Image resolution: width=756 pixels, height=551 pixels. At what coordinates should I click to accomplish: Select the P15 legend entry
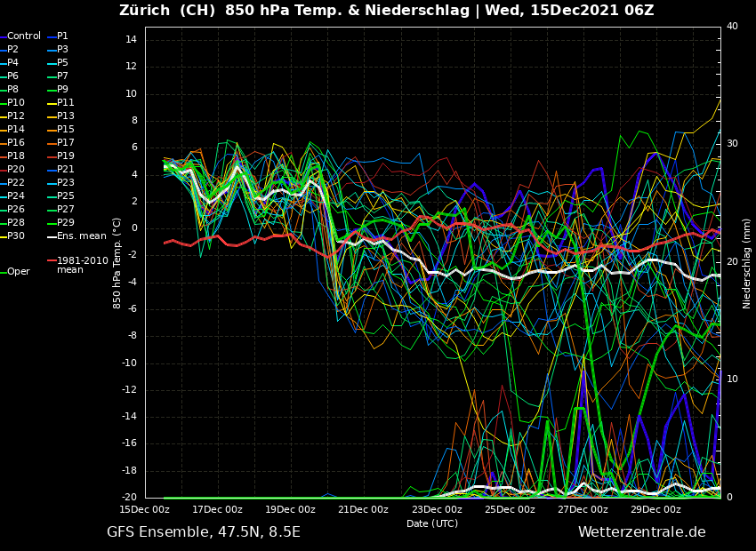(x=66, y=130)
